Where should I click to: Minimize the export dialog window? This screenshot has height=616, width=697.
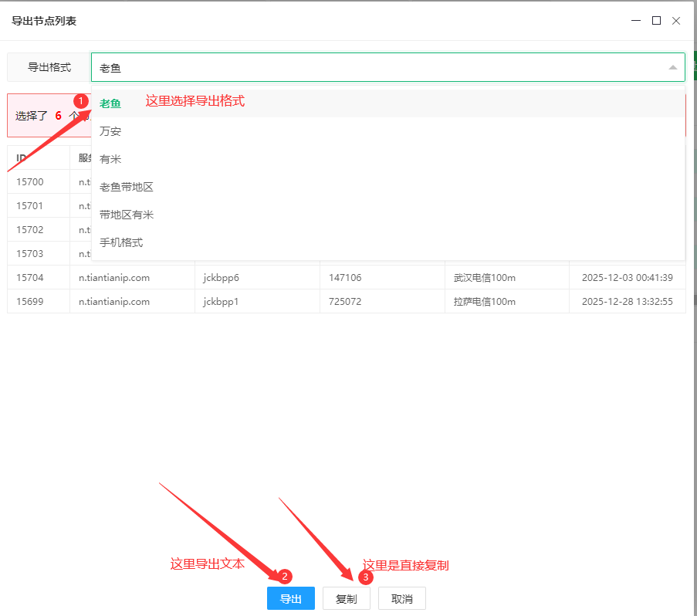coord(637,21)
